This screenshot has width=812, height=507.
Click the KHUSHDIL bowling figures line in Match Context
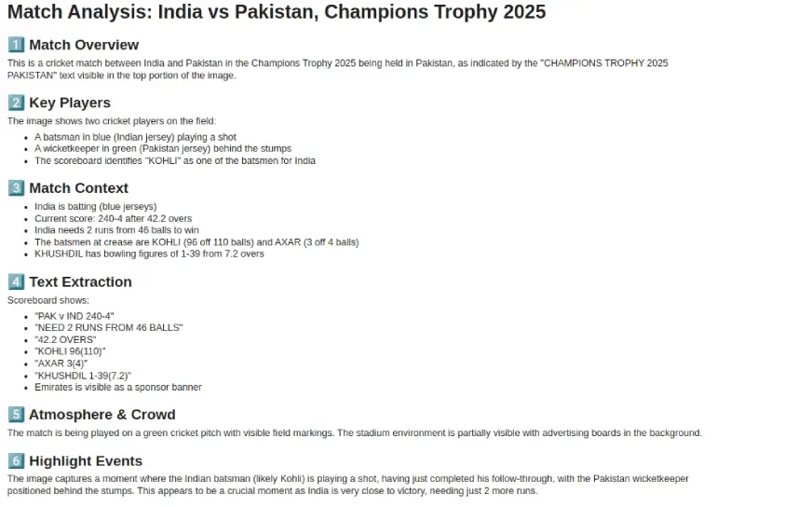click(149, 253)
